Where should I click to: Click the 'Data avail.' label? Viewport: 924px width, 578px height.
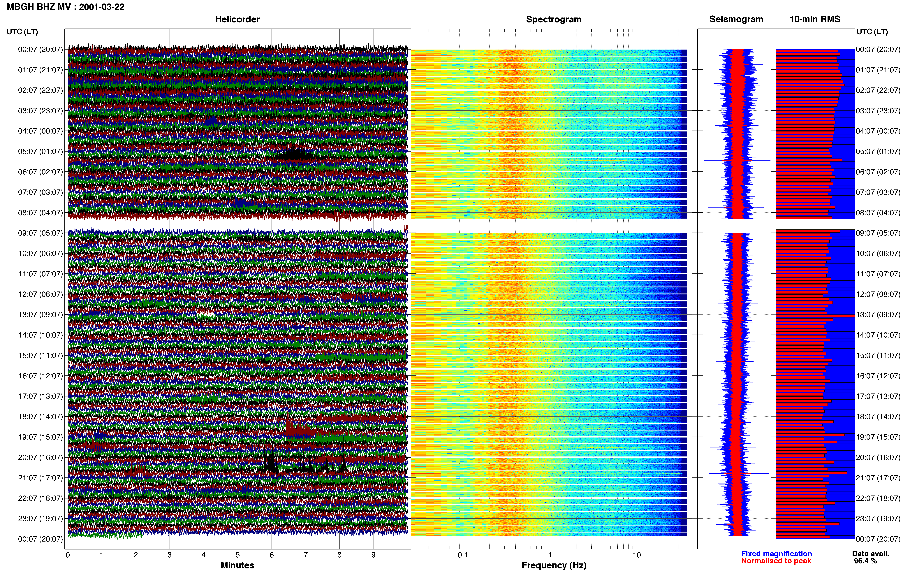point(870,554)
